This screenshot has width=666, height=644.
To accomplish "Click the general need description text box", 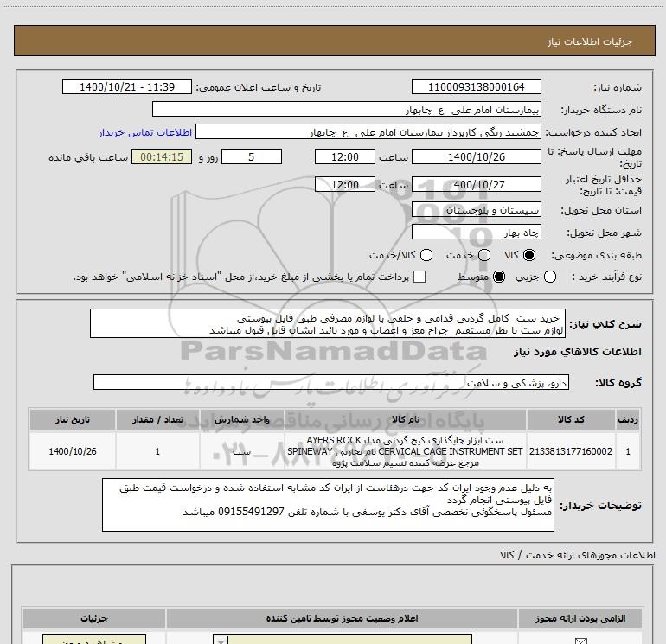I will (x=328, y=323).
